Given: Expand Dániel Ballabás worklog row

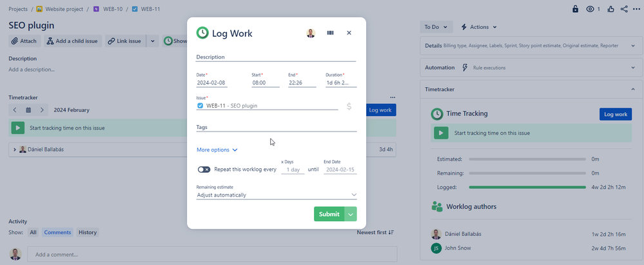Looking at the screenshot, I should [x=15, y=150].
